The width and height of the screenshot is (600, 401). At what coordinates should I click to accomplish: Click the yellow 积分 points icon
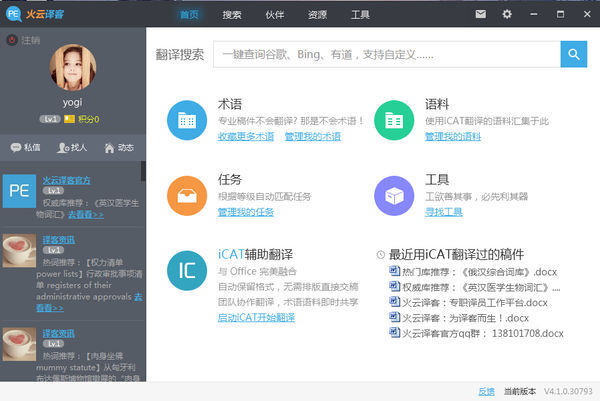tap(69, 119)
